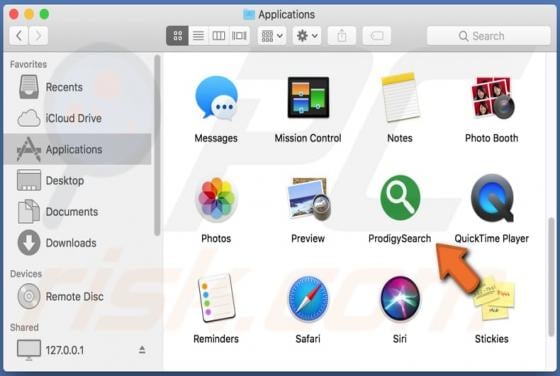
Task: Switch to column view
Action: (x=219, y=36)
